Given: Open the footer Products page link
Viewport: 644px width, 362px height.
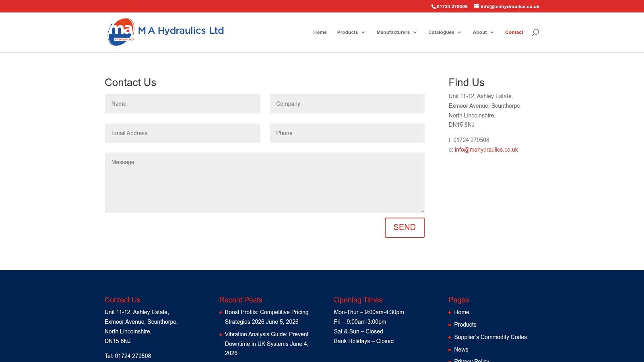Looking at the screenshot, I should [465, 325].
